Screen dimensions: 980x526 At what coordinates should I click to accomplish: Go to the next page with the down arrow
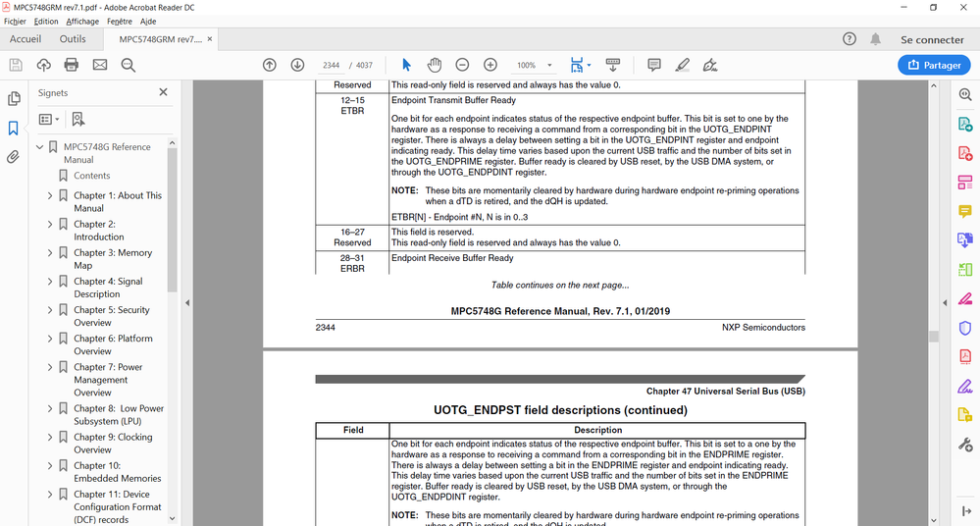297,65
